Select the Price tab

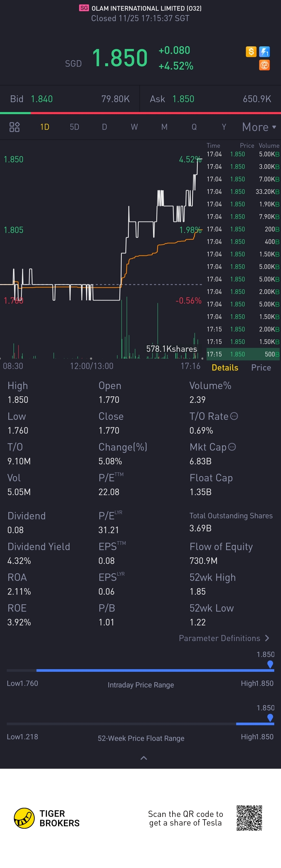261,368
